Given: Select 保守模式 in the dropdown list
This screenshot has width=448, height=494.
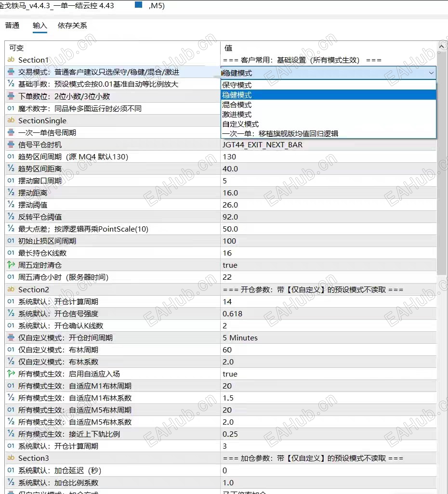Looking at the screenshot, I should [x=328, y=85].
